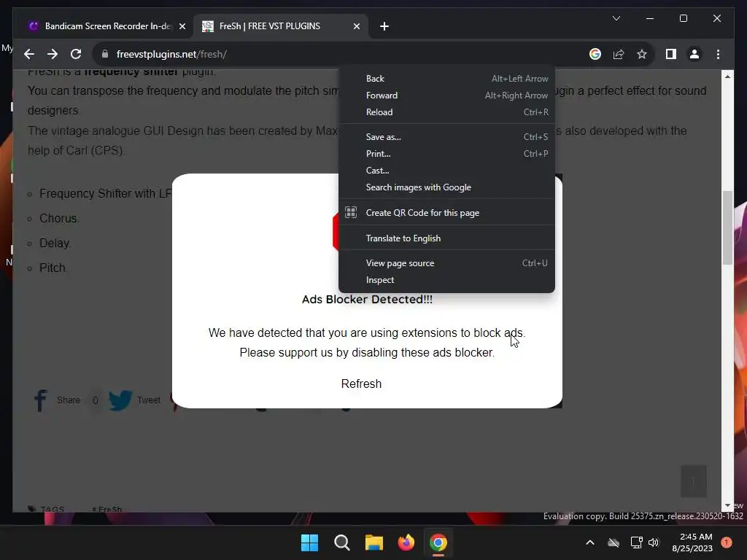The height and width of the screenshot is (560, 747).
Task: Open the side panel icon
Action: pos(671,54)
